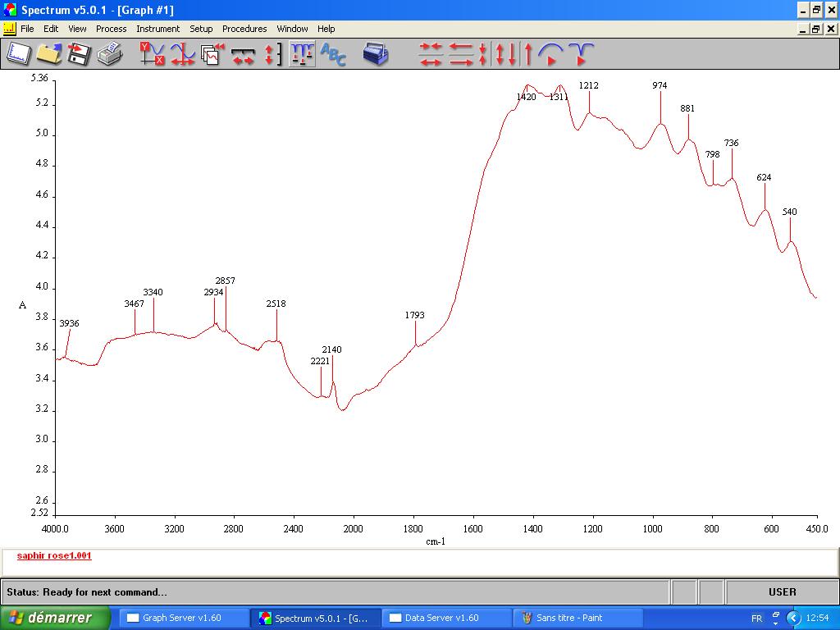Viewport: 840px width, 630px height.
Task: Click the blue instrument scan icon
Action: pyautogui.click(x=376, y=54)
